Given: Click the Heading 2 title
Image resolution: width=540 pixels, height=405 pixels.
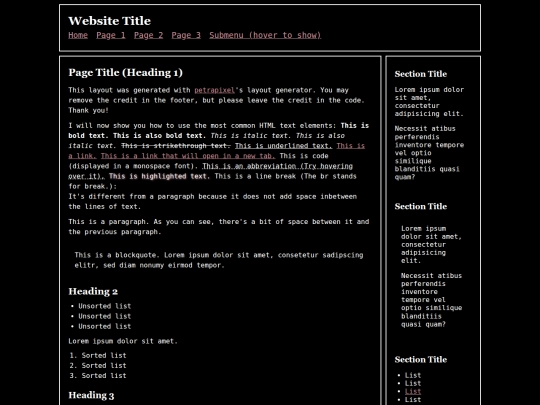Looking at the screenshot, I should click(93, 291).
